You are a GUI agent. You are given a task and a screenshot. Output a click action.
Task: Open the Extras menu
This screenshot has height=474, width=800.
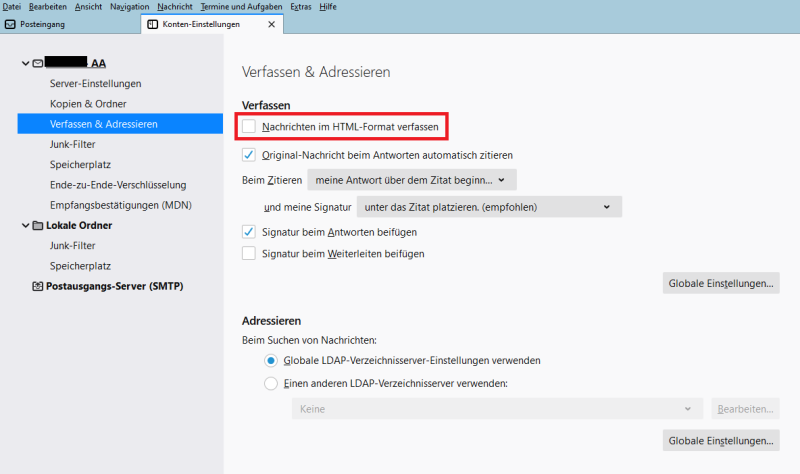300,7
